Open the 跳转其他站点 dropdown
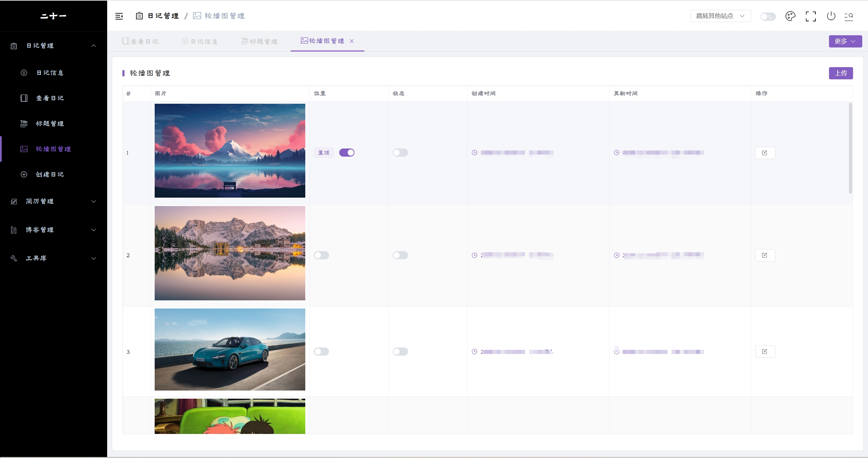Image resolution: width=868 pixels, height=458 pixels. (720, 16)
